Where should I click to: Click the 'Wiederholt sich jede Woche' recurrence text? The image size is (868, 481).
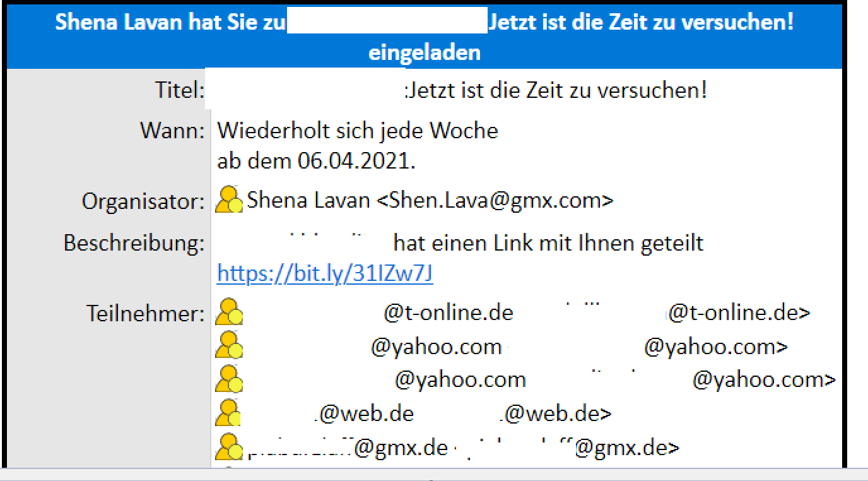point(358,131)
